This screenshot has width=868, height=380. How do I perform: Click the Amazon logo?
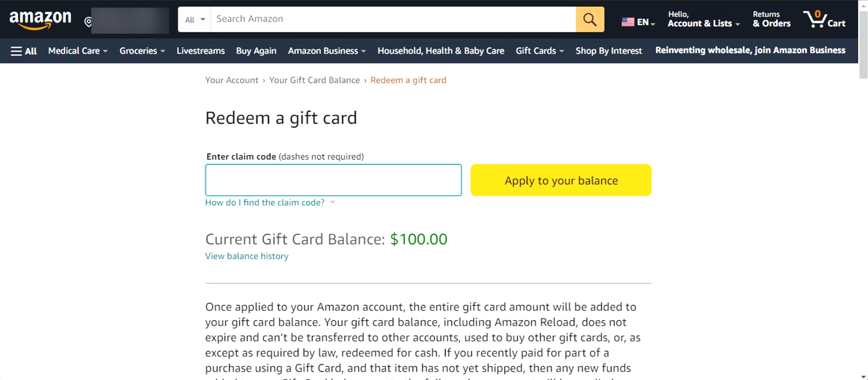pyautogui.click(x=40, y=20)
